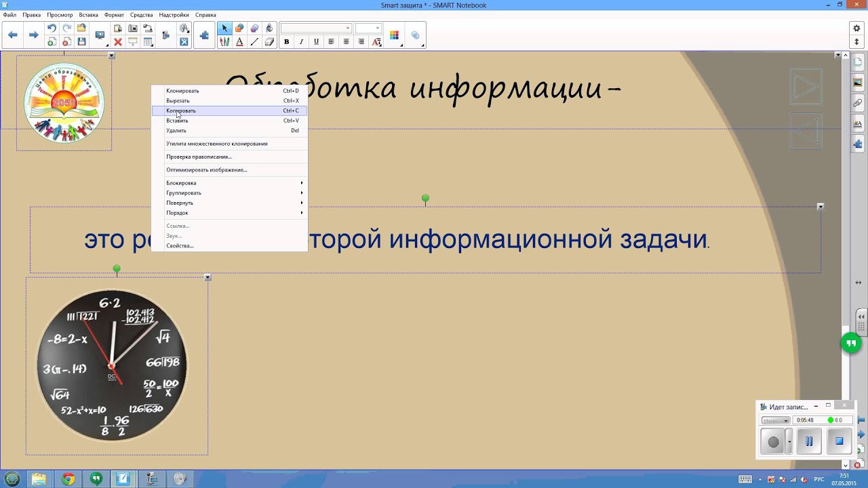Open the Файл menu

click(x=9, y=15)
